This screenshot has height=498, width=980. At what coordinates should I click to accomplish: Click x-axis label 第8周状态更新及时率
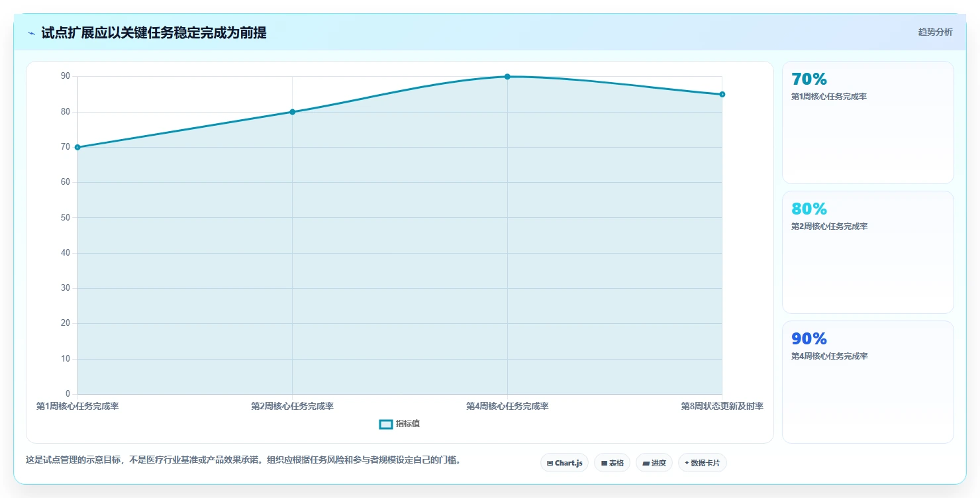point(722,406)
